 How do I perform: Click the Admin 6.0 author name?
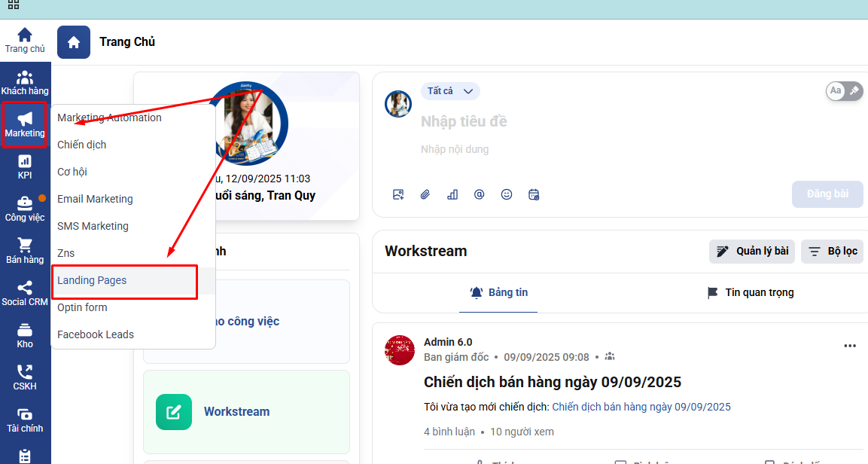pos(449,342)
